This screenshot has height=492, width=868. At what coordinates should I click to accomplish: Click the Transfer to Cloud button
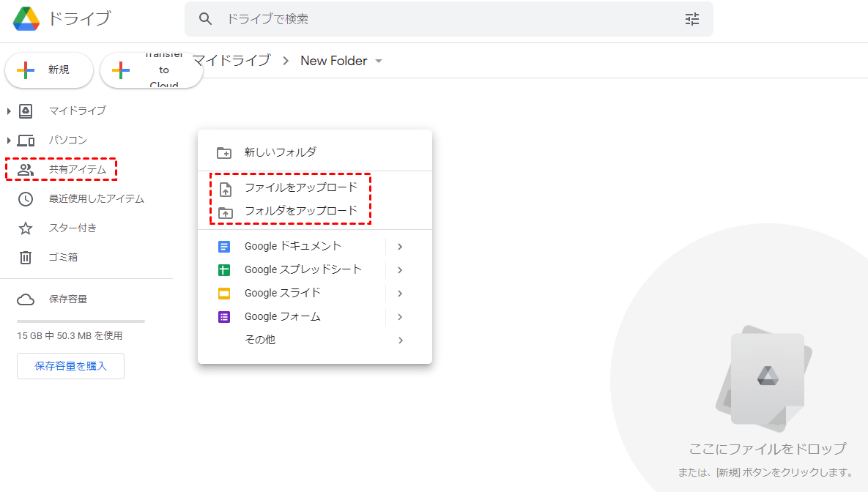[151, 70]
